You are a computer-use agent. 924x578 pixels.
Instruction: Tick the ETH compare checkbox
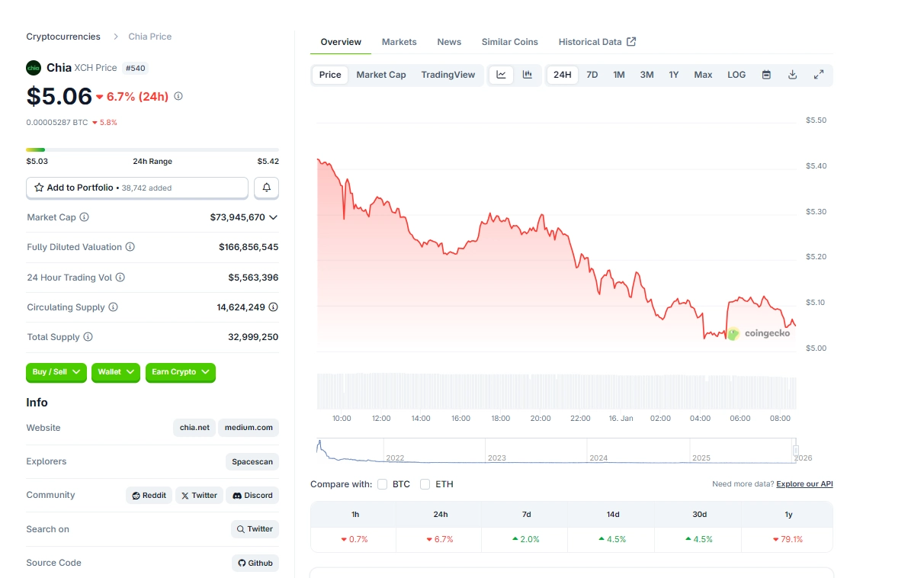(425, 484)
